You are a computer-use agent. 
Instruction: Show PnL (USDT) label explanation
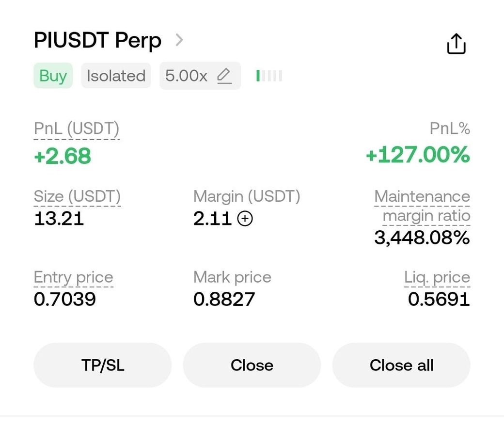click(x=77, y=128)
